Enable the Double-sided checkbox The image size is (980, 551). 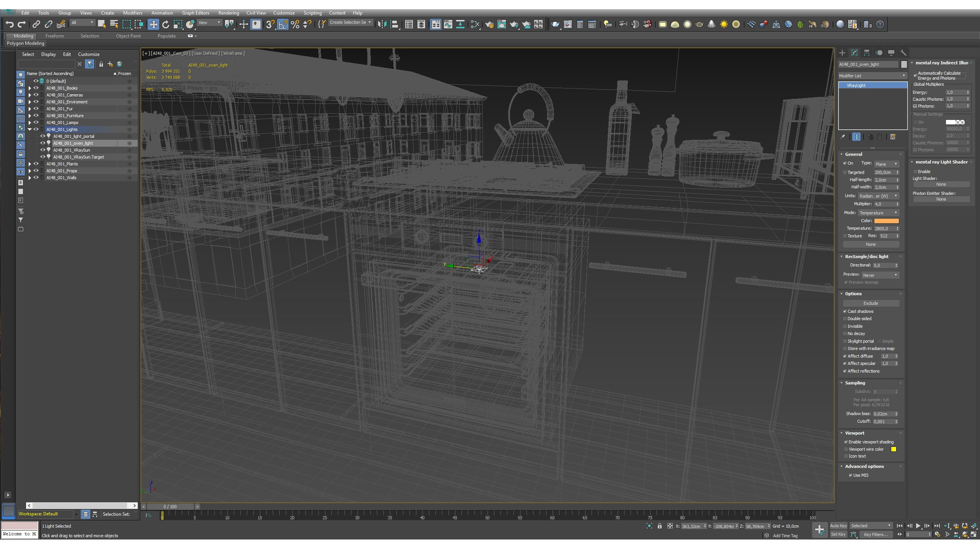[845, 319]
